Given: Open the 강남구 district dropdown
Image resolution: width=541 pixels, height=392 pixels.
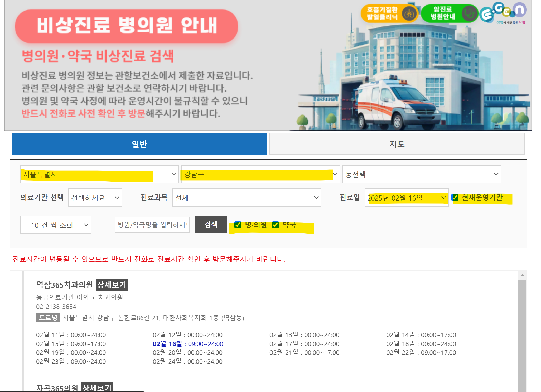Looking at the screenshot, I should coord(260,174).
